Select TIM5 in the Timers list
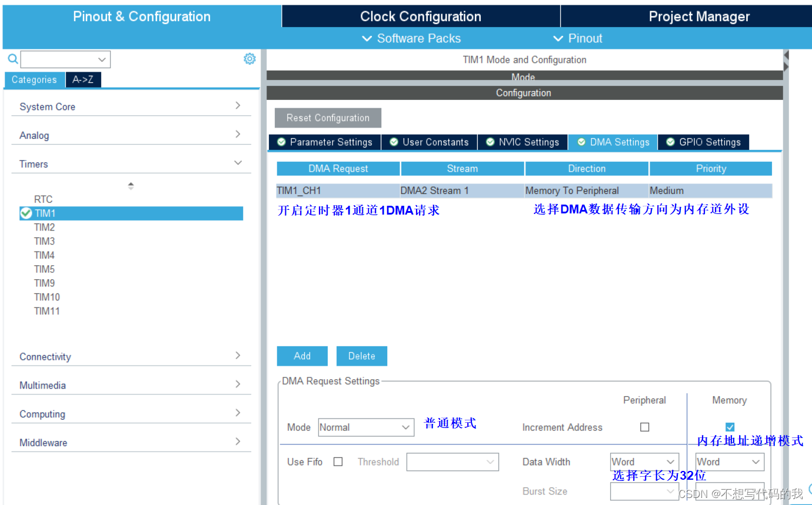Viewport: 812px width, 505px height. (x=44, y=269)
